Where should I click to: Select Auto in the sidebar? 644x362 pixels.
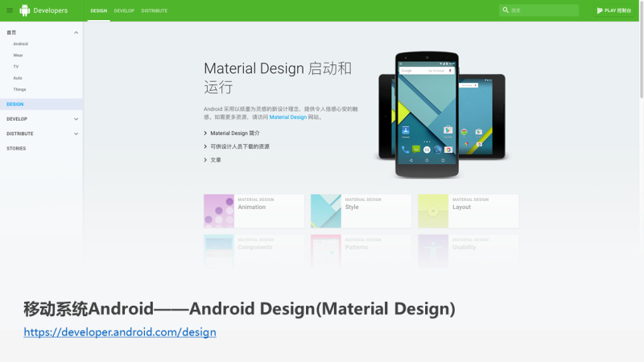(18, 78)
